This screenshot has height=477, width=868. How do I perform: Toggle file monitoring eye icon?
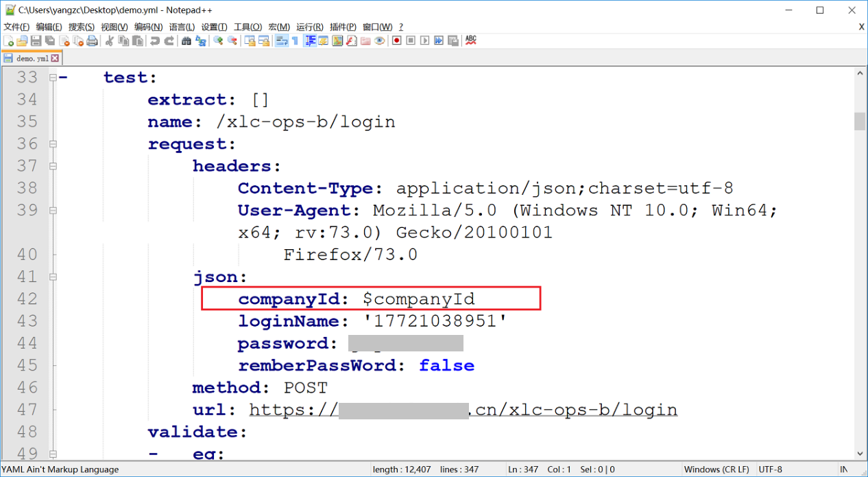point(379,41)
